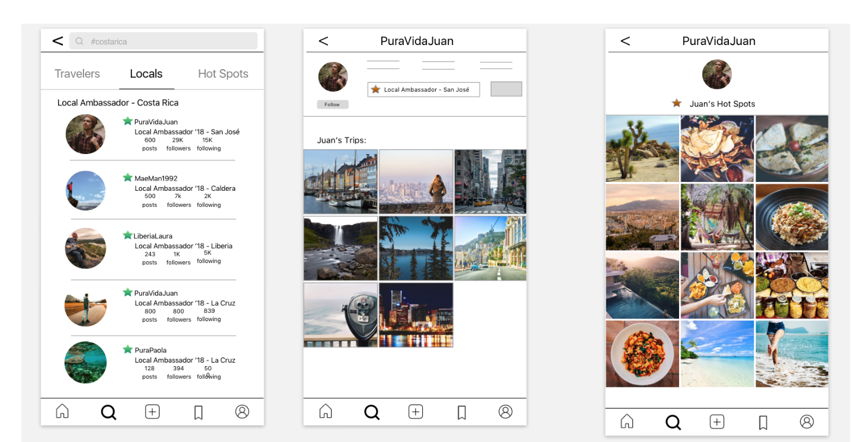Open the rice bowl on dark plate photo

tap(792, 217)
